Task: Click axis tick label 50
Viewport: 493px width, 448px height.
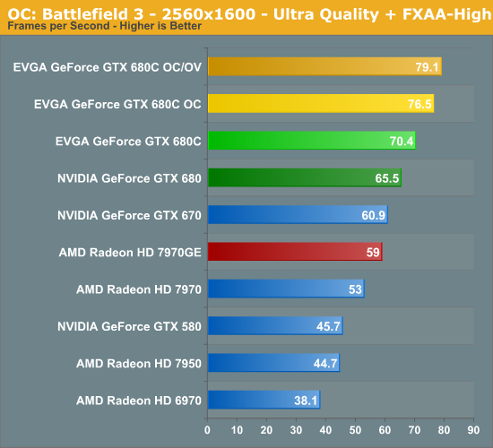Action: tap(355, 430)
